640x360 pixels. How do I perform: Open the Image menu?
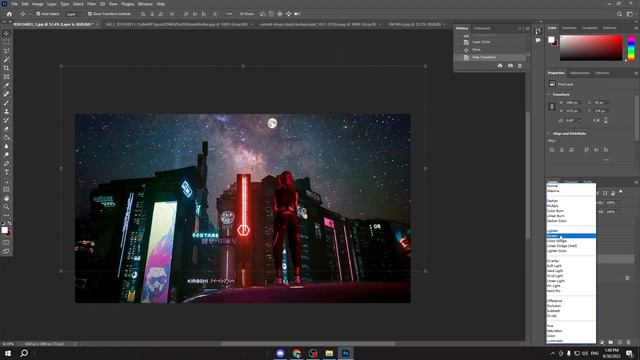coord(38,4)
